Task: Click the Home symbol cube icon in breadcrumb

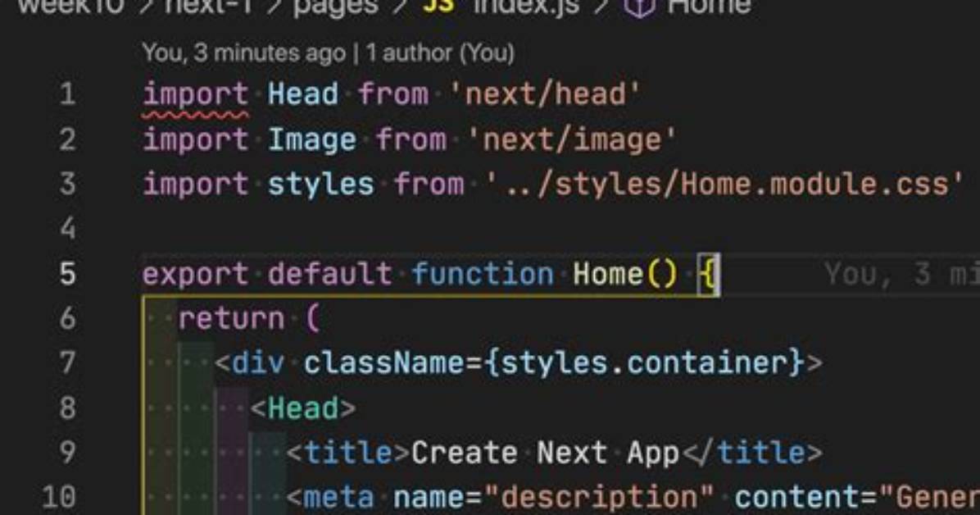Action: (x=639, y=7)
